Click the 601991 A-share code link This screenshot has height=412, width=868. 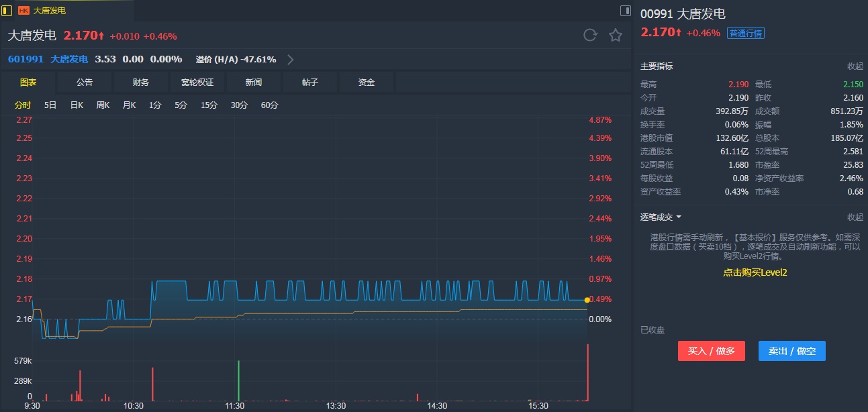[x=26, y=59]
